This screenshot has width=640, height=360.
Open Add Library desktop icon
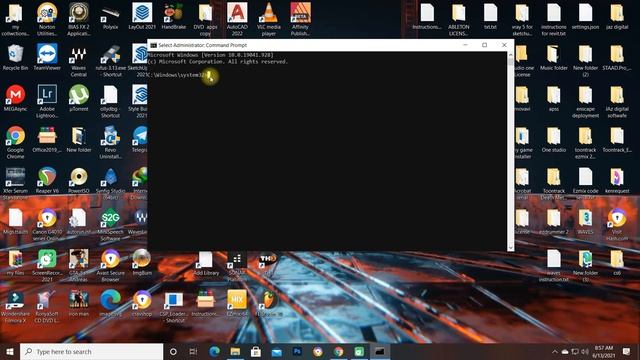click(206, 262)
